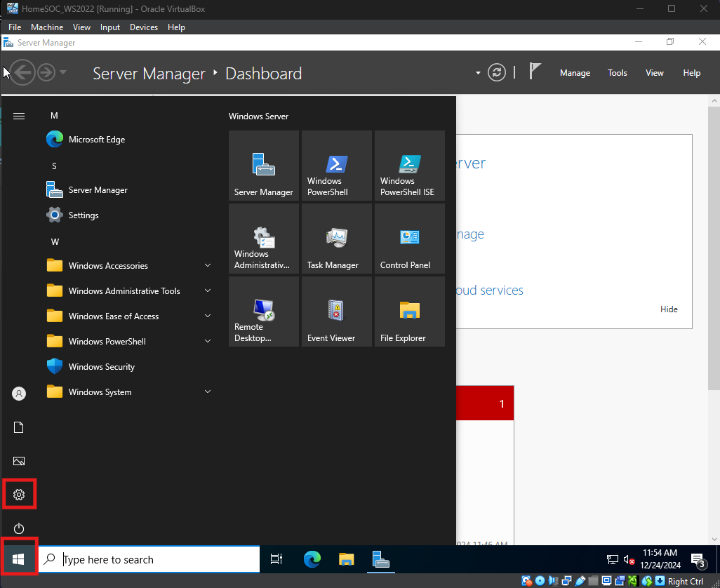This screenshot has height=588, width=720.
Task: Refresh the Server Manager dashboard
Action: coord(497,73)
